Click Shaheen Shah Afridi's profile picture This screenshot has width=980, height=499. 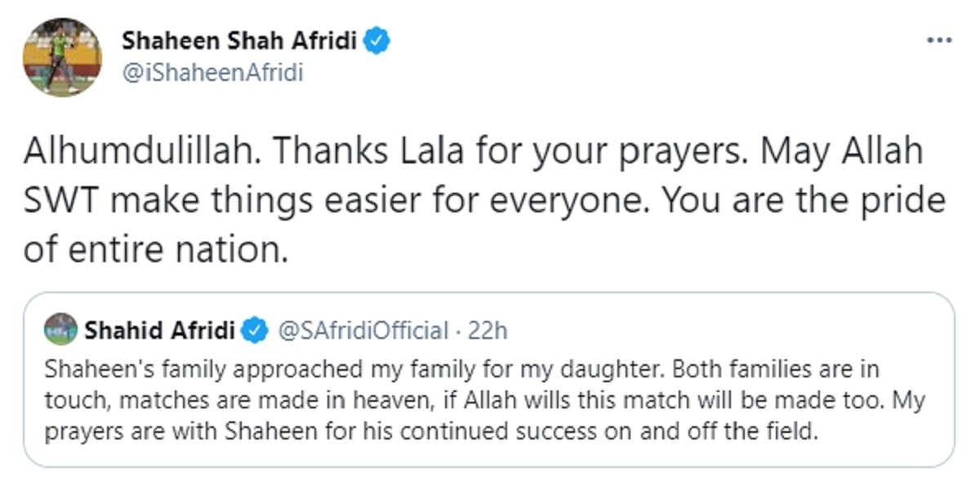click(62, 57)
